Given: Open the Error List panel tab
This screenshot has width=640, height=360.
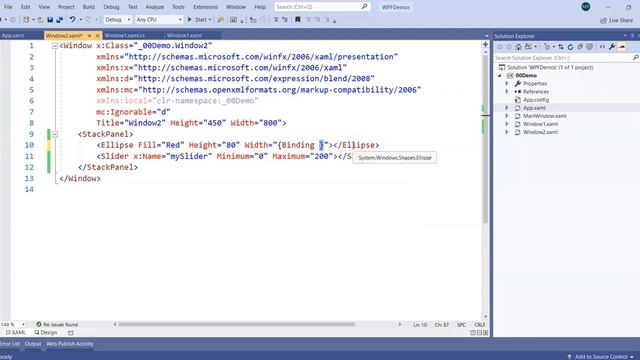Looking at the screenshot, I should [10, 344].
